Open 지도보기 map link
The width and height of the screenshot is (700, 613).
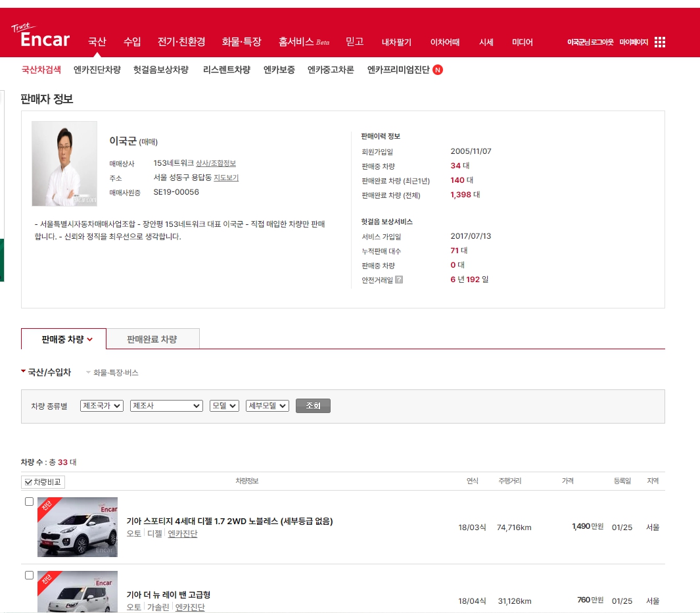point(226,178)
